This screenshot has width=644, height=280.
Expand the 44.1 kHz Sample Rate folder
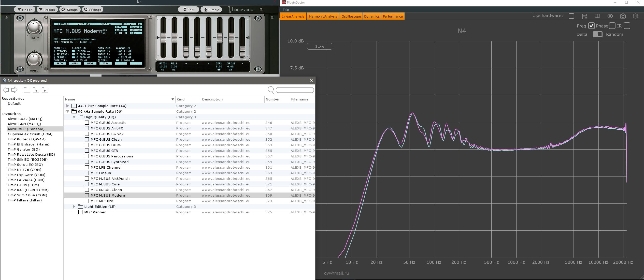[x=68, y=106]
